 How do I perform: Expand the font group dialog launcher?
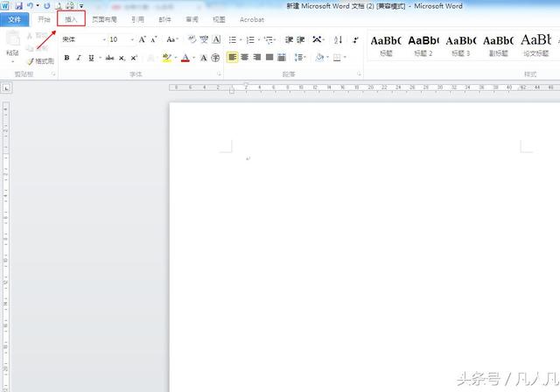pyautogui.click(x=220, y=75)
